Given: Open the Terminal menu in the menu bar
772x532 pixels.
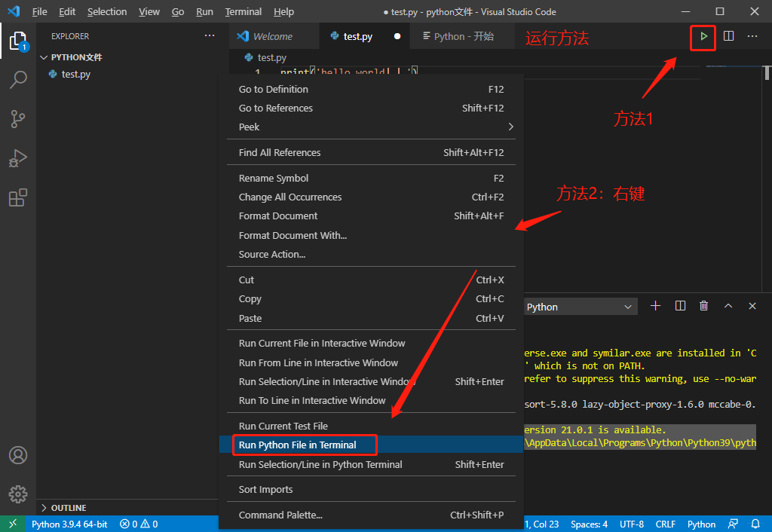Looking at the screenshot, I should [x=243, y=11].
